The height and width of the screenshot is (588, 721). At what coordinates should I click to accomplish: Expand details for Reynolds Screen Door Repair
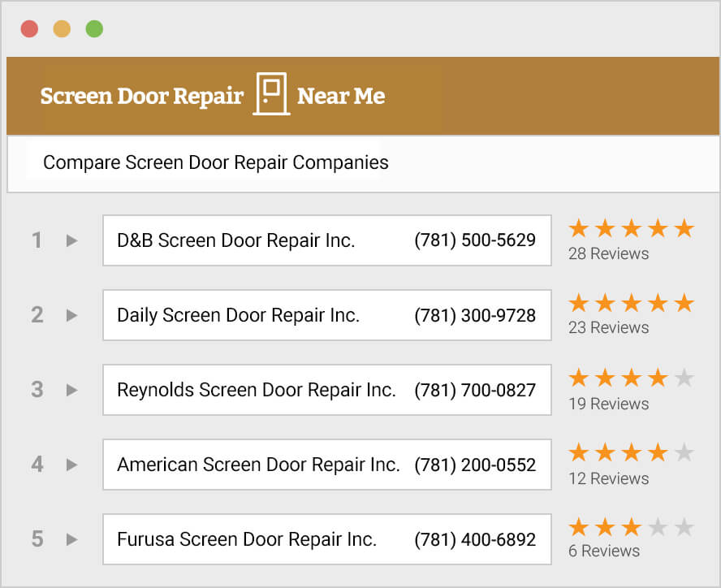[x=71, y=390]
